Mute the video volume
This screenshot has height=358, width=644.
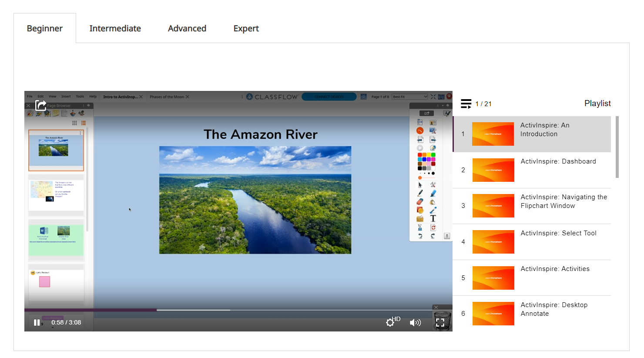tap(415, 322)
